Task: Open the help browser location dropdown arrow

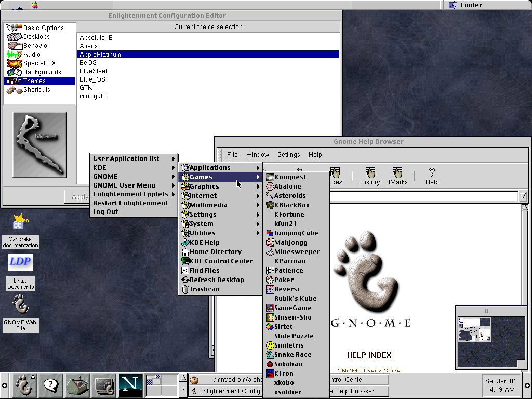Action: click(x=523, y=196)
